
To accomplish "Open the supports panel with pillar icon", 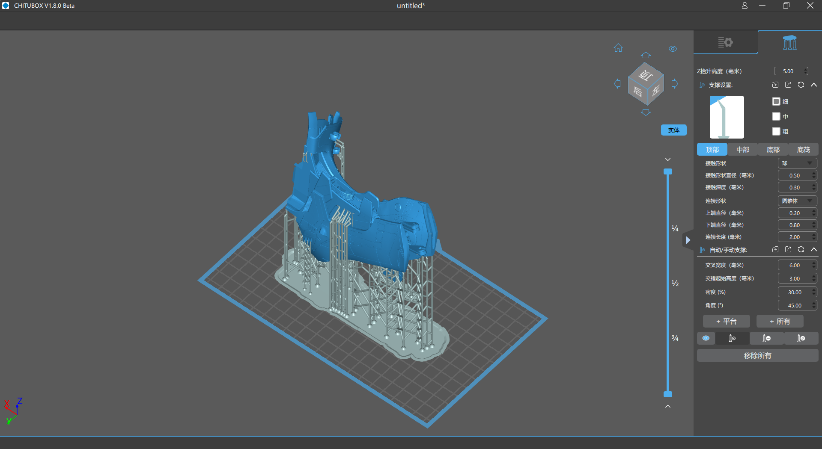I will [790, 42].
